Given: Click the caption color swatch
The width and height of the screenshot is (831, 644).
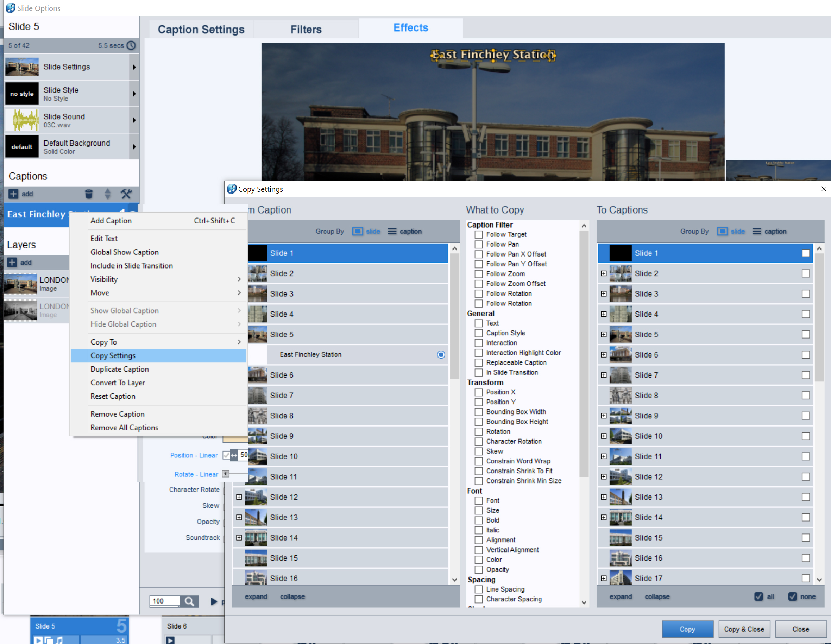Looking at the screenshot, I should (x=236, y=438).
